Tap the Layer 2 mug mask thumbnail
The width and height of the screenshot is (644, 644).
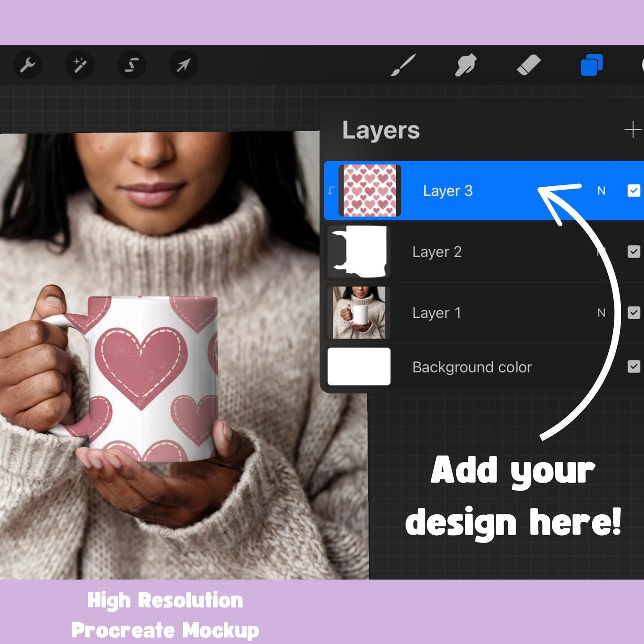359,252
